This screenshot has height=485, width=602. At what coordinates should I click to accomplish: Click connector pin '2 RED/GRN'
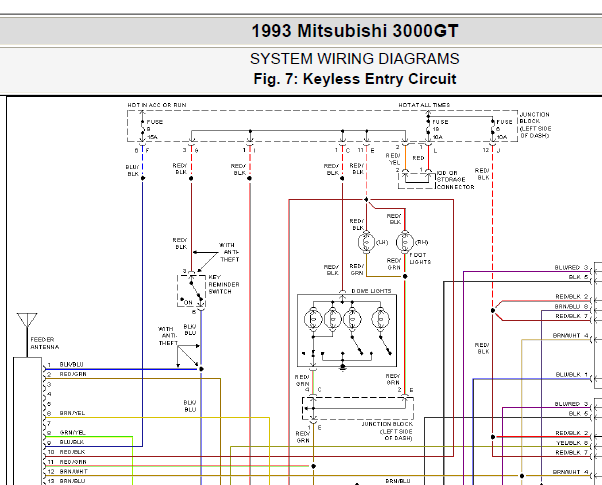67,374
